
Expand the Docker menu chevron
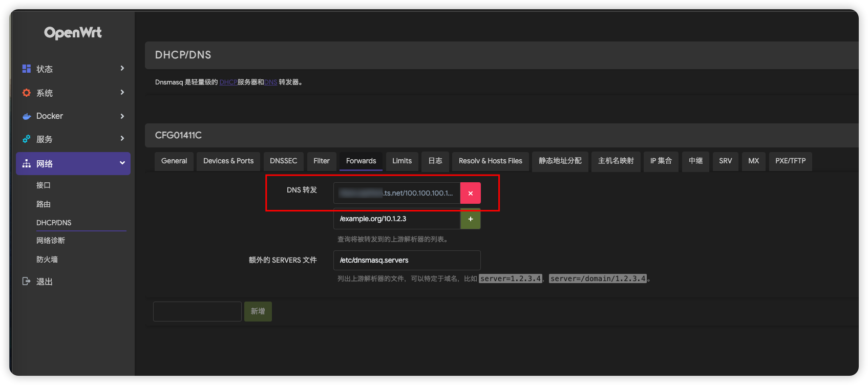122,116
